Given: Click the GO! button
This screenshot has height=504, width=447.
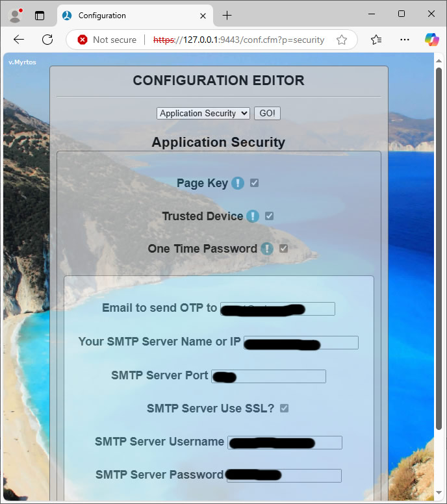Looking at the screenshot, I should pos(267,113).
